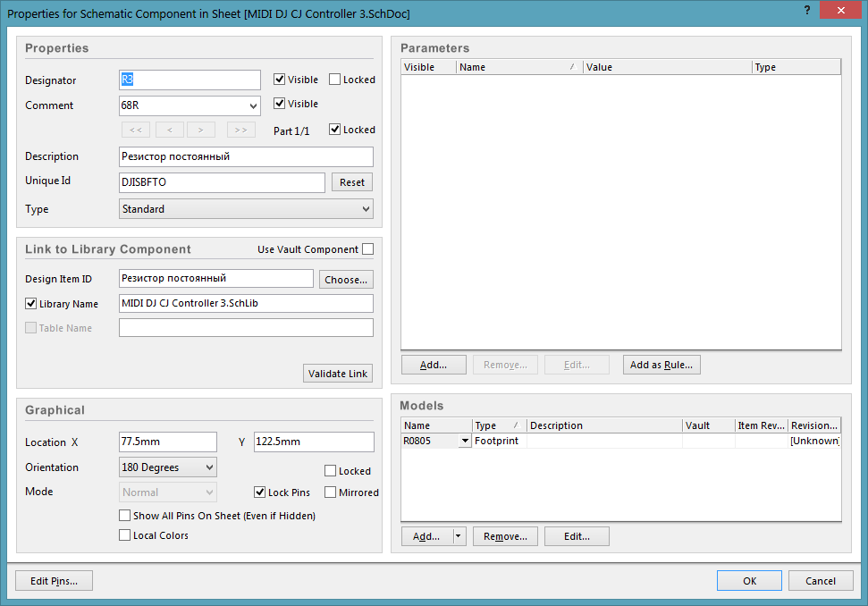
Task: Click the Description text field
Action: pos(246,156)
